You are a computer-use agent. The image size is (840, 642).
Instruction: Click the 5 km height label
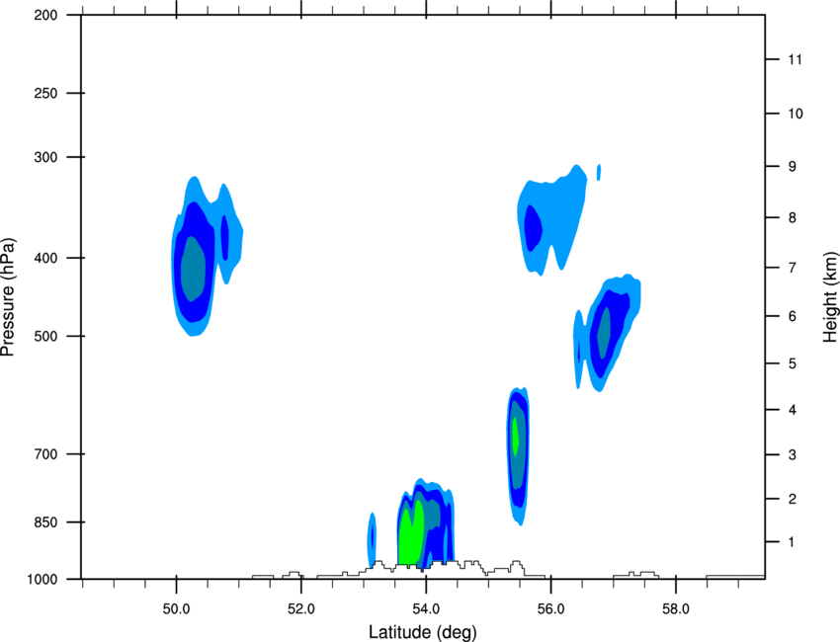(792, 363)
